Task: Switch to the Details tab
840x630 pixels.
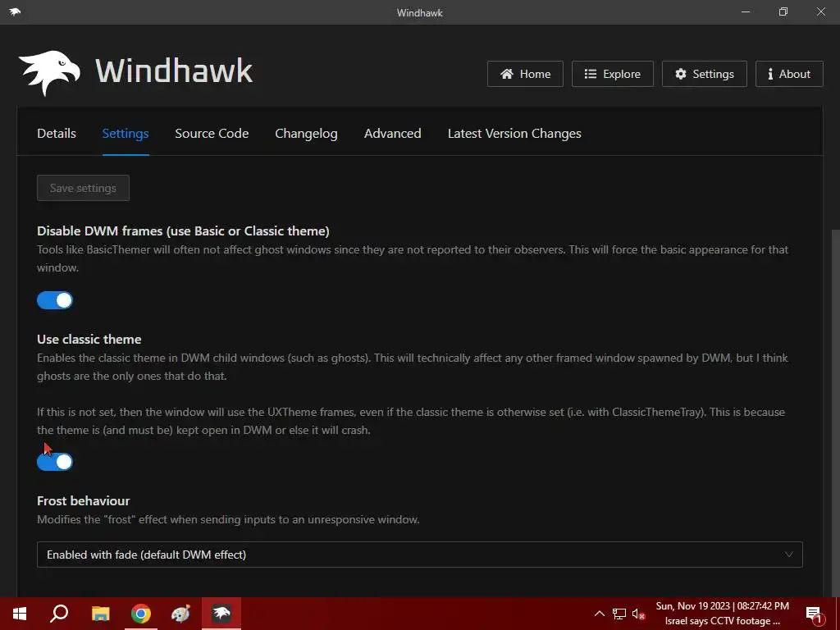Action: [57, 134]
